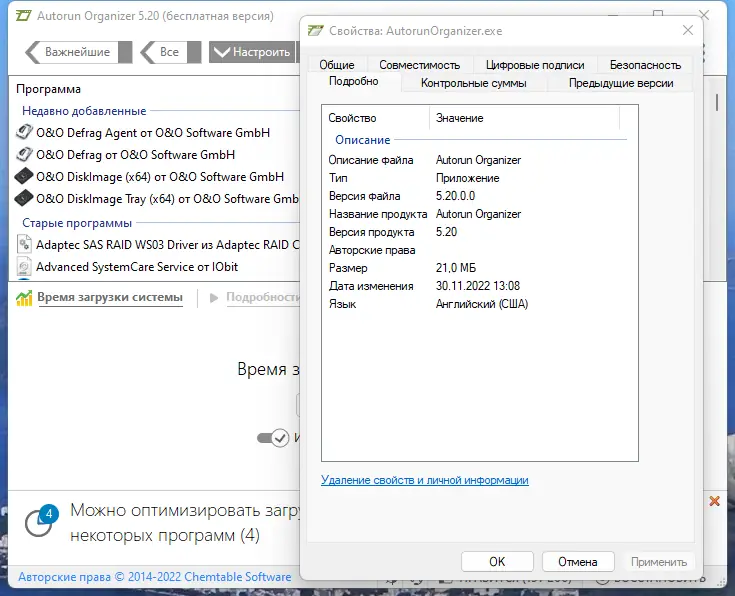Screen dimensions: 735x596
Task: Click the Autorun Organizer main window title icon
Action: click(23, 15)
